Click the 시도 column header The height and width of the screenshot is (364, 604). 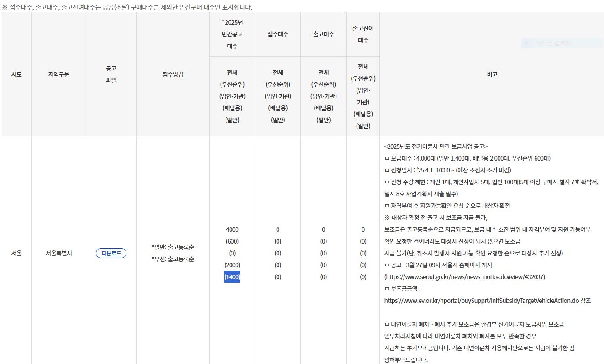tap(16, 74)
